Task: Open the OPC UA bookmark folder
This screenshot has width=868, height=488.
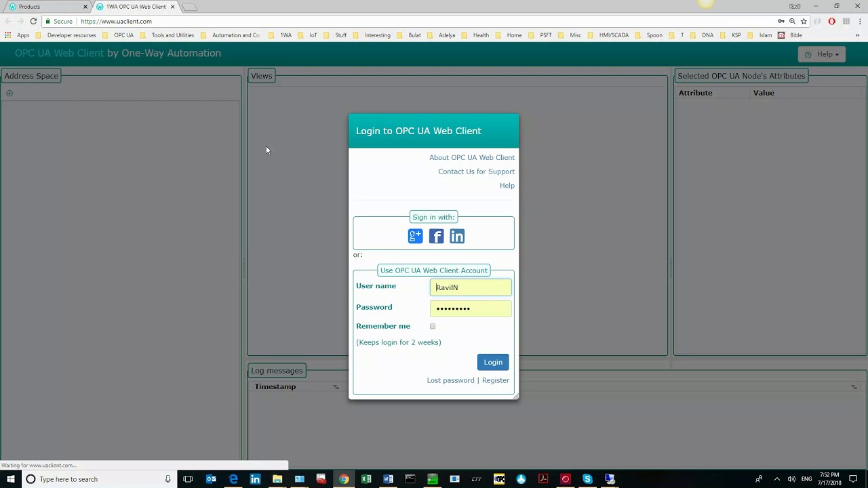Action: pos(118,35)
